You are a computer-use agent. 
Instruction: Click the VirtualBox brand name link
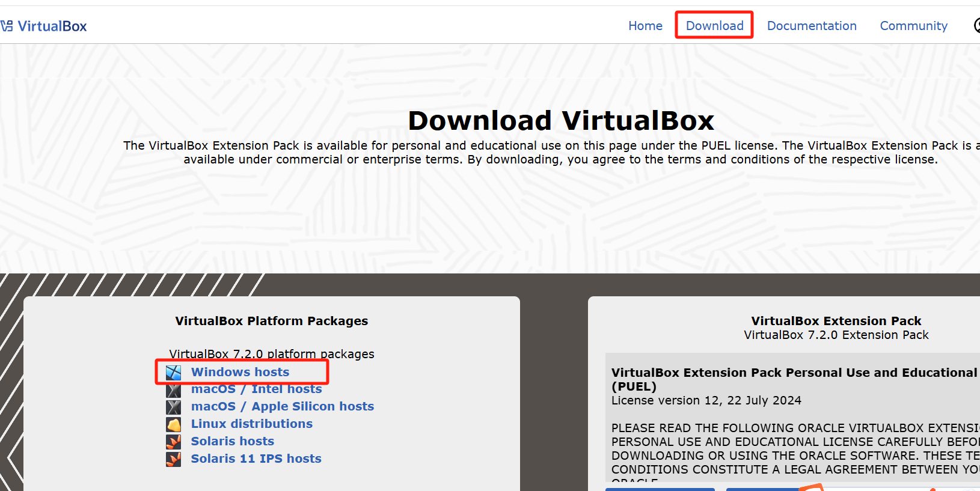pos(52,26)
